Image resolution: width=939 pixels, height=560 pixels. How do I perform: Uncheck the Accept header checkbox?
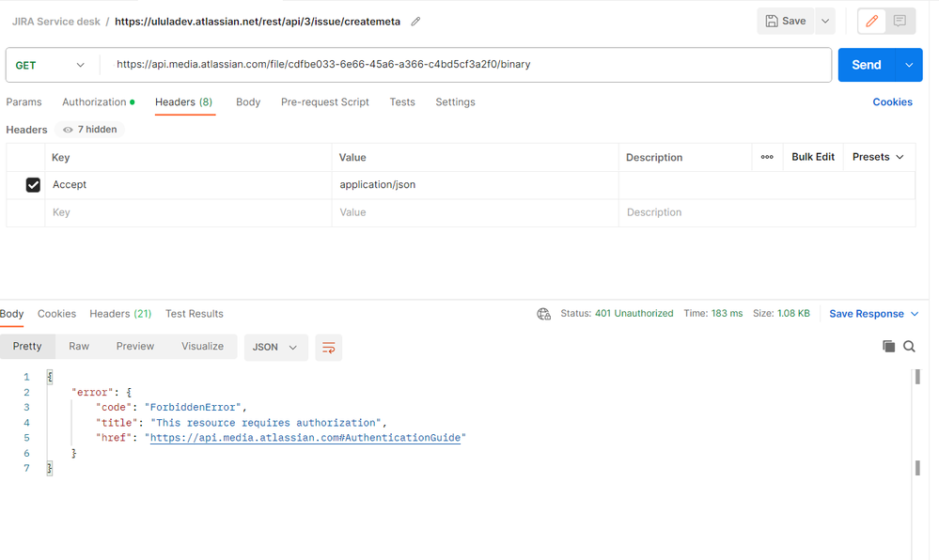(x=33, y=185)
